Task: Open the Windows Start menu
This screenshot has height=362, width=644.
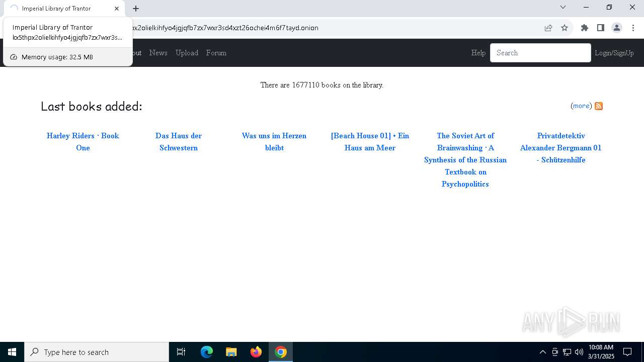Action: pyautogui.click(x=12, y=352)
